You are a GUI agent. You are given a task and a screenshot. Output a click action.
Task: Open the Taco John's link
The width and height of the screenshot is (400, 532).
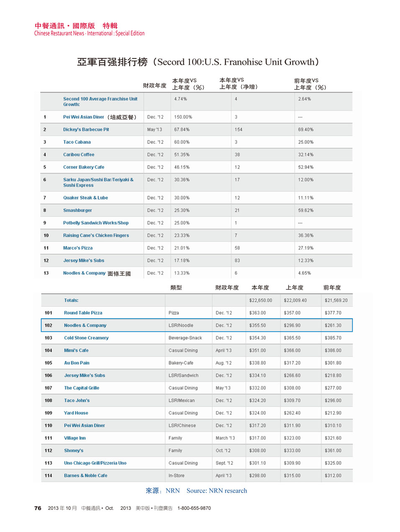pos(77,401)
